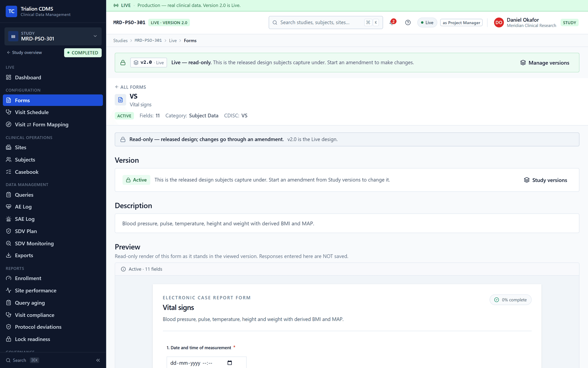
Task: Toggle the Live environment pill
Action: (x=427, y=23)
